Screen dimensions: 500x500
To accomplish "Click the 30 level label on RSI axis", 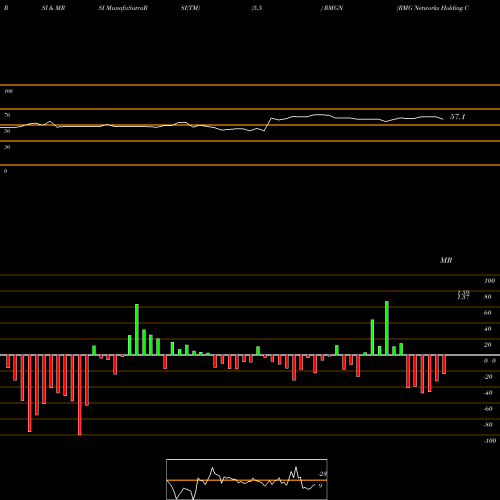I will [7, 147].
